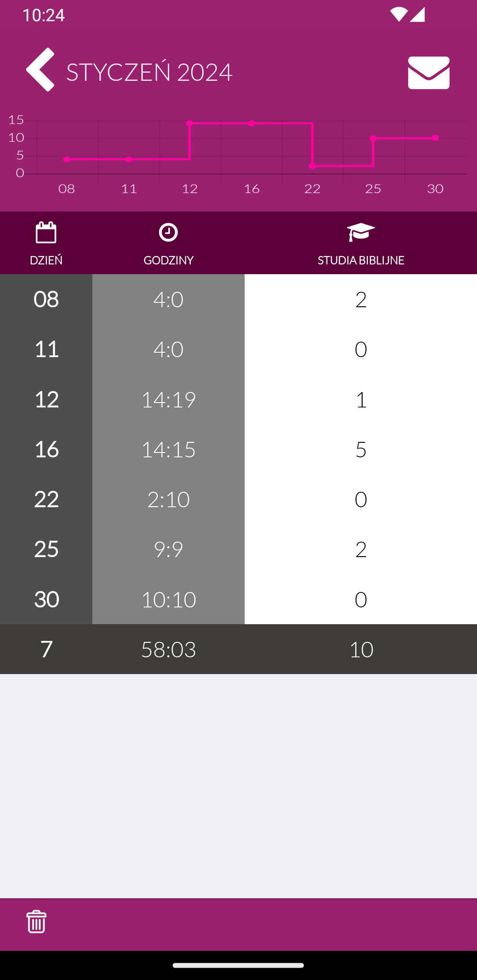Image resolution: width=477 pixels, height=980 pixels.
Task: Tap the Wi-Fi status bar icon
Action: tap(398, 15)
